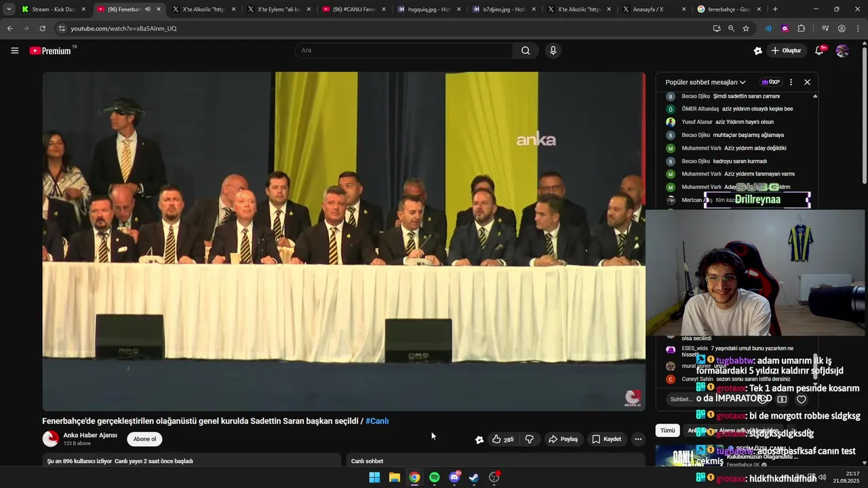Switch to the #CANLI Fenerbahçe YouTube tab
Screen dimensions: 868x488
point(353,9)
